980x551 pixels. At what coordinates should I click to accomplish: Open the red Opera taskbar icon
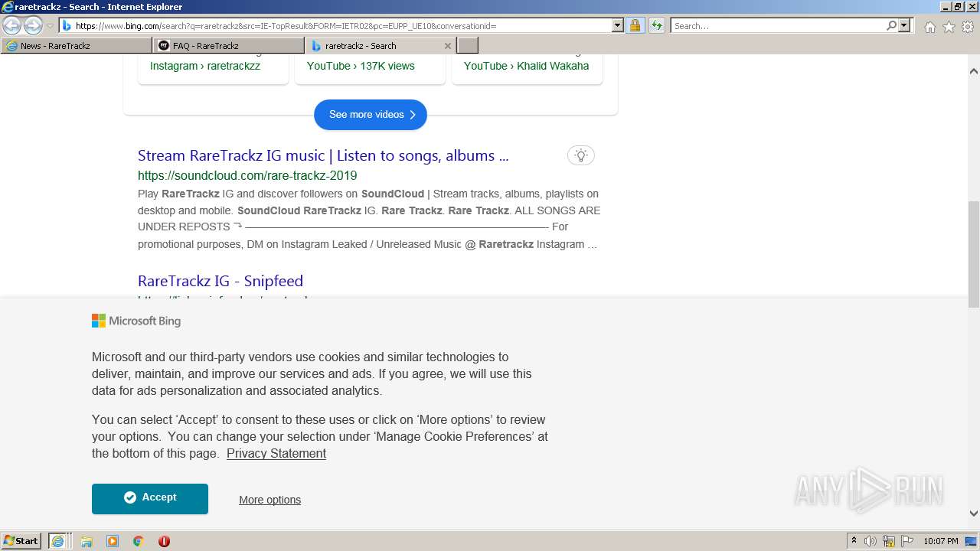pyautogui.click(x=164, y=541)
